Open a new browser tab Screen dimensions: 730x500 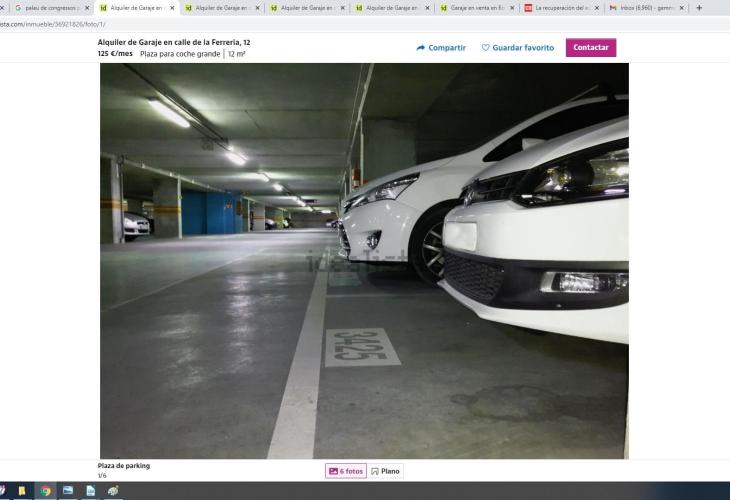[x=698, y=7]
